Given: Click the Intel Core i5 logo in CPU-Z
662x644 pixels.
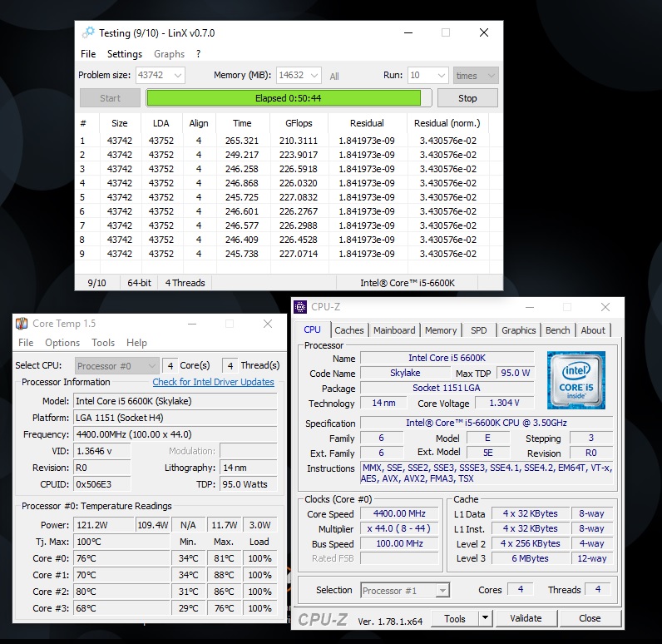Looking at the screenshot, I should coord(576,380).
